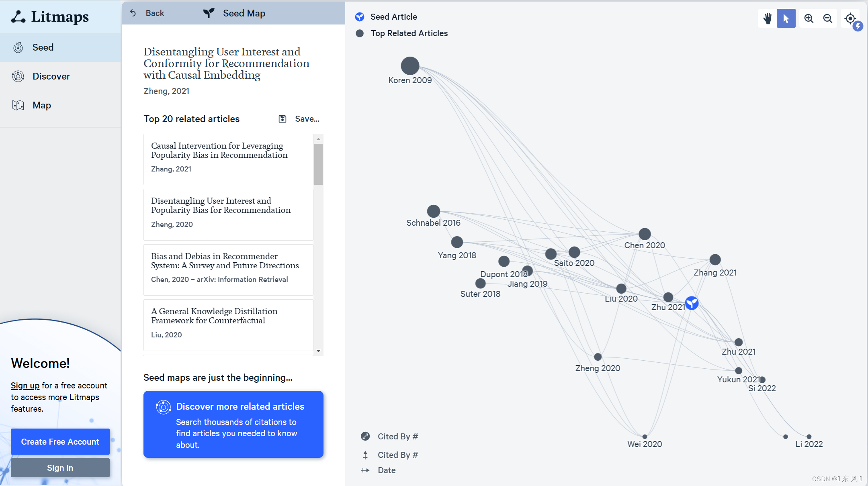
Task: Click the zoom out magnifier icon
Action: (827, 18)
